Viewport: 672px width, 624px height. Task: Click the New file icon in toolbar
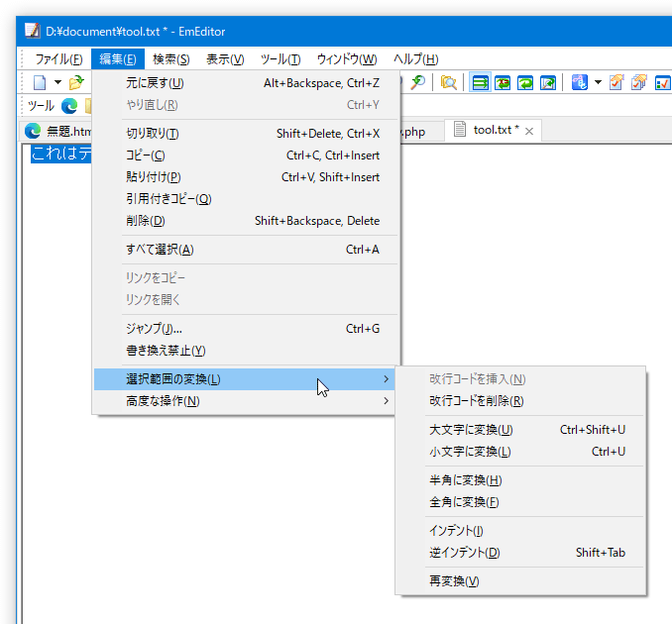40,82
